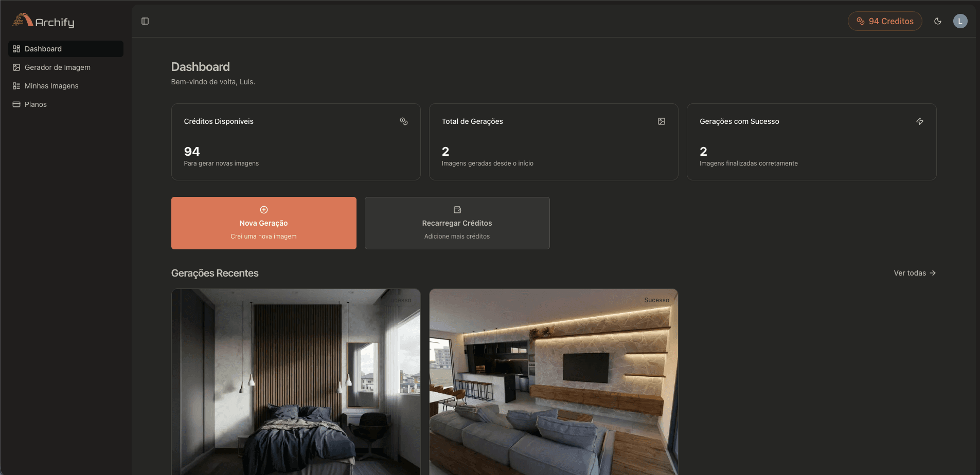Click the plus icon inside Nova Geração
Viewport: 980px width, 475px height.
click(x=263, y=209)
